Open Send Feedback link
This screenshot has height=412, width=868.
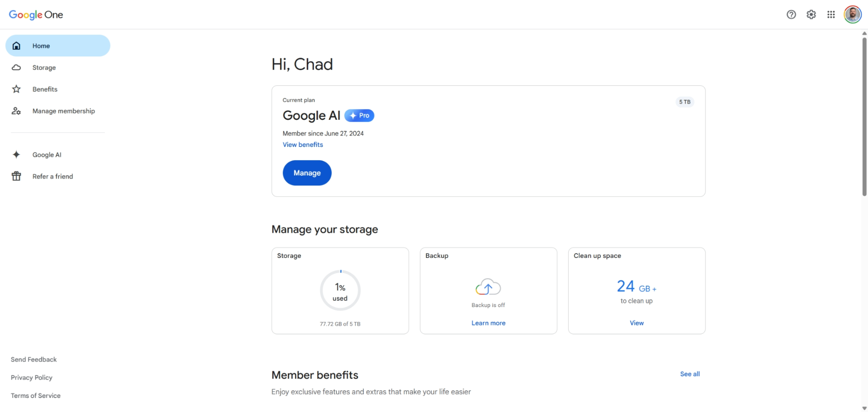point(34,360)
